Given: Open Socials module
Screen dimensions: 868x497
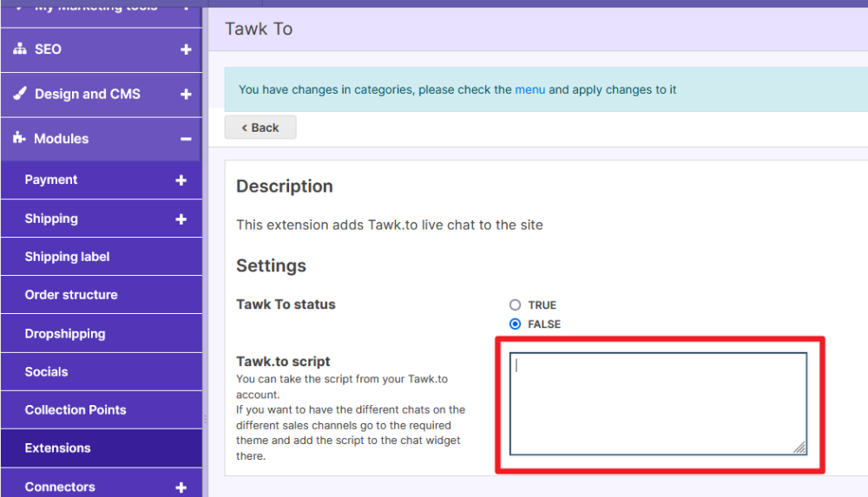Looking at the screenshot, I should point(102,372).
